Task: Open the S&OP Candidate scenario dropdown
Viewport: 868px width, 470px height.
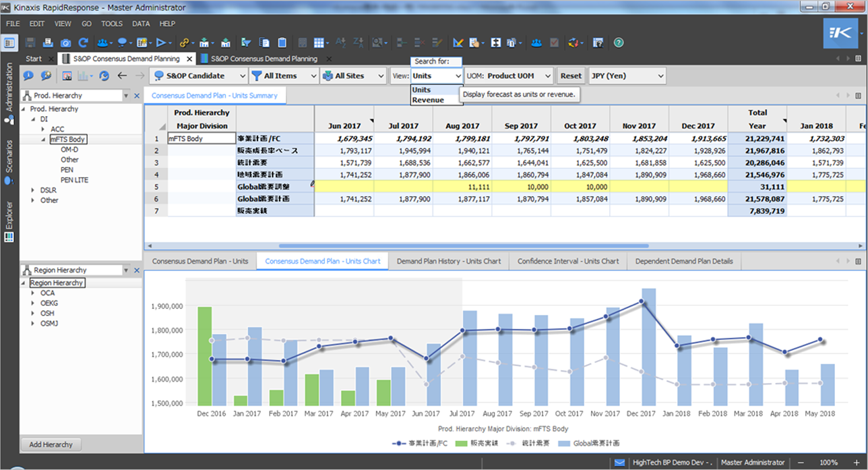Action: tap(199, 76)
